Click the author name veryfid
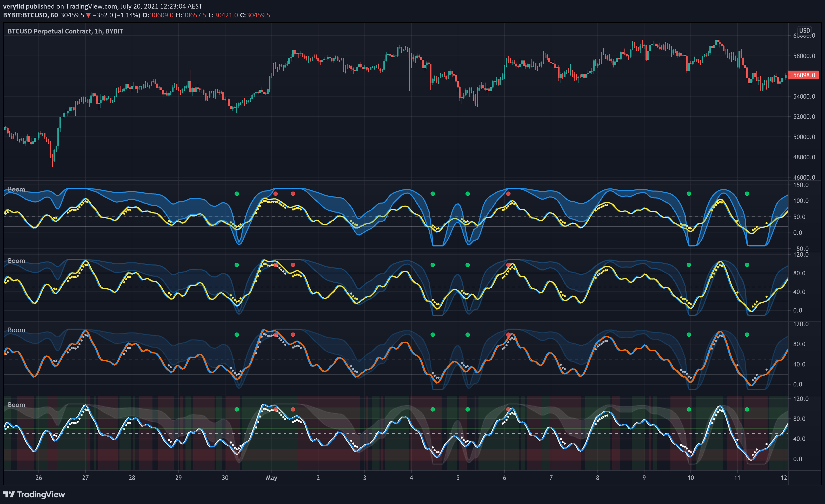The width and height of the screenshot is (825, 504). click(x=14, y=6)
